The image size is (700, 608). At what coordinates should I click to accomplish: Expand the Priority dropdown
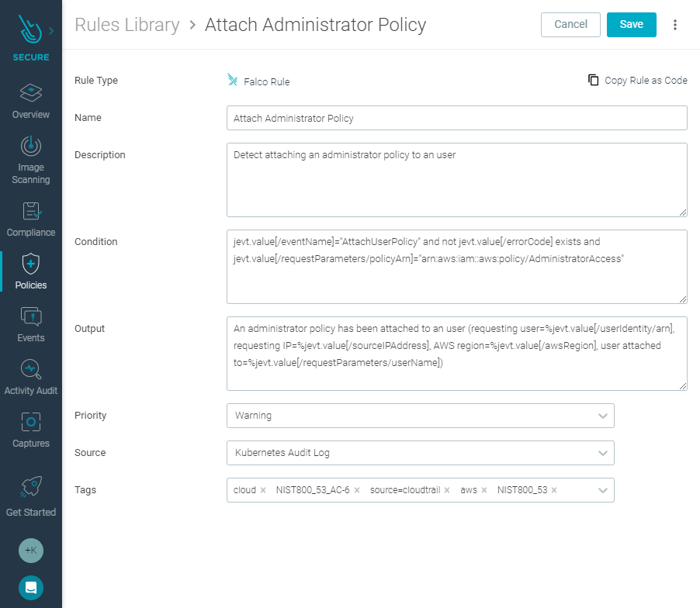(421, 416)
